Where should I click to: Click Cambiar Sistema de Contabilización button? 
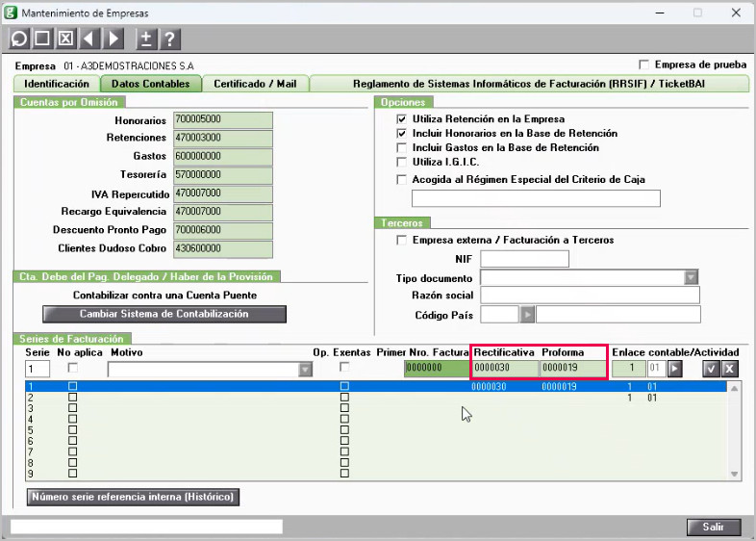tap(164, 314)
